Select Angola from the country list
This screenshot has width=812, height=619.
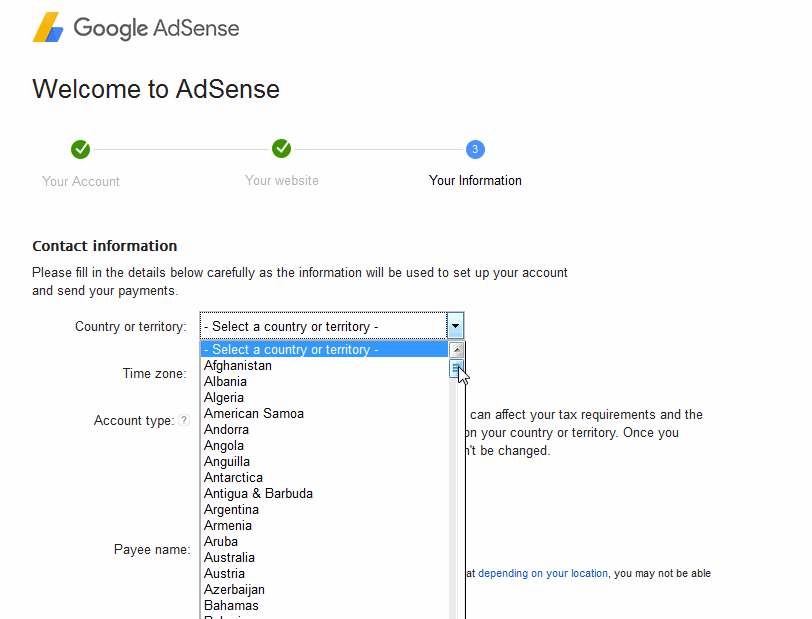324,446
